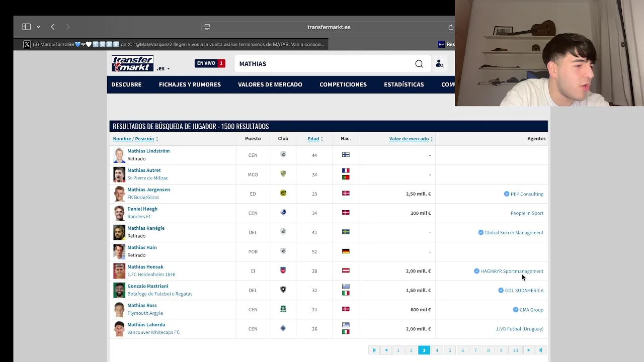Sort by Nombre / Posición column

point(133,139)
